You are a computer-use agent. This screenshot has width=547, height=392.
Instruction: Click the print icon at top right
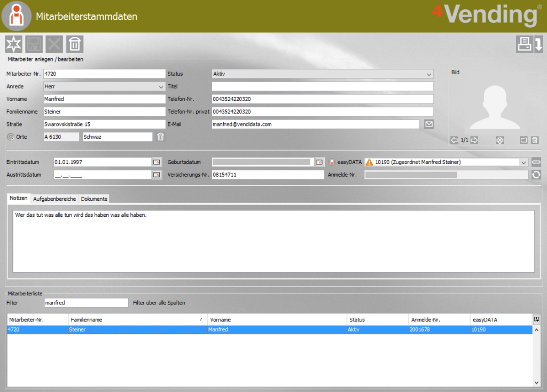525,44
